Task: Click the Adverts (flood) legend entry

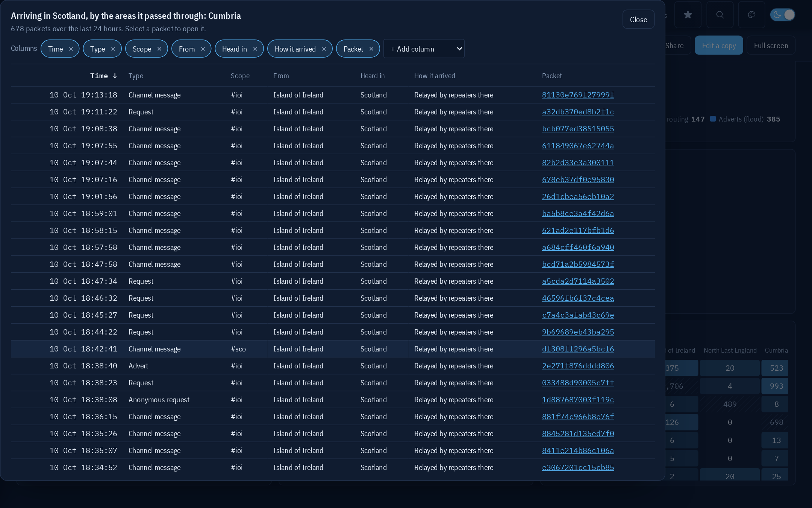Action: coord(745,119)
